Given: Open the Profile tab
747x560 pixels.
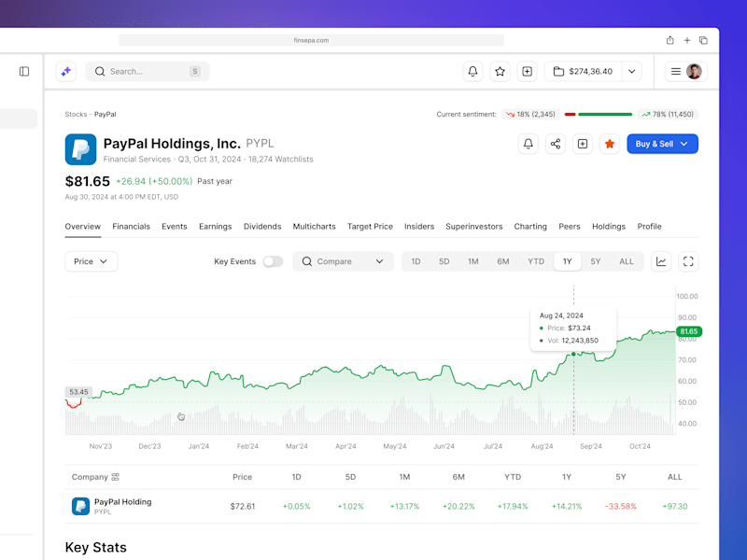Looking at the screenshot, I should pos(649,227).
